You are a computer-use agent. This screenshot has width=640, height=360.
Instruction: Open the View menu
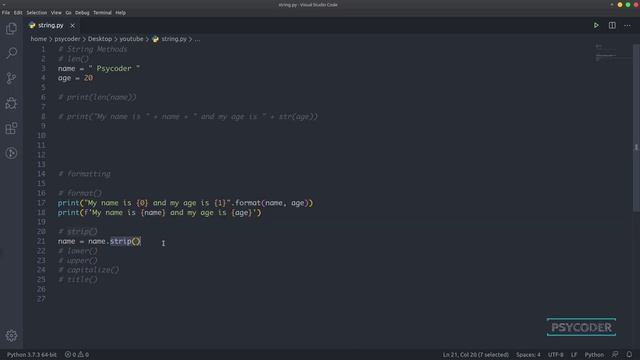56,13
